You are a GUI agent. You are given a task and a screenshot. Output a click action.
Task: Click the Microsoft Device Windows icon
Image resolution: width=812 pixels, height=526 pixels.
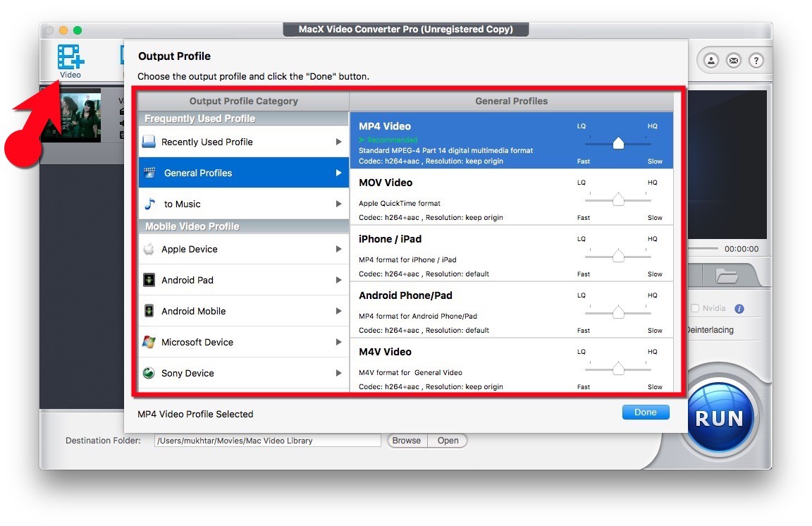click(149, 342)
